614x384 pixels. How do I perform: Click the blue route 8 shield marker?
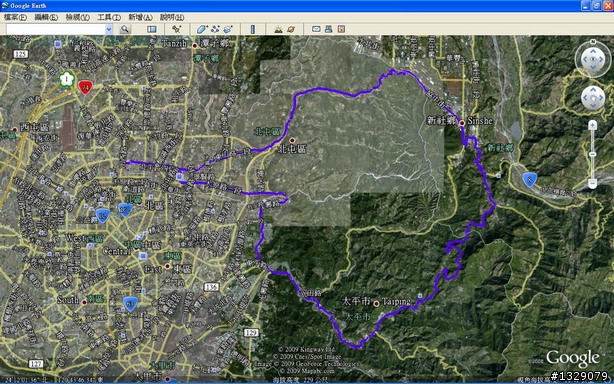[x=529, y=180]
